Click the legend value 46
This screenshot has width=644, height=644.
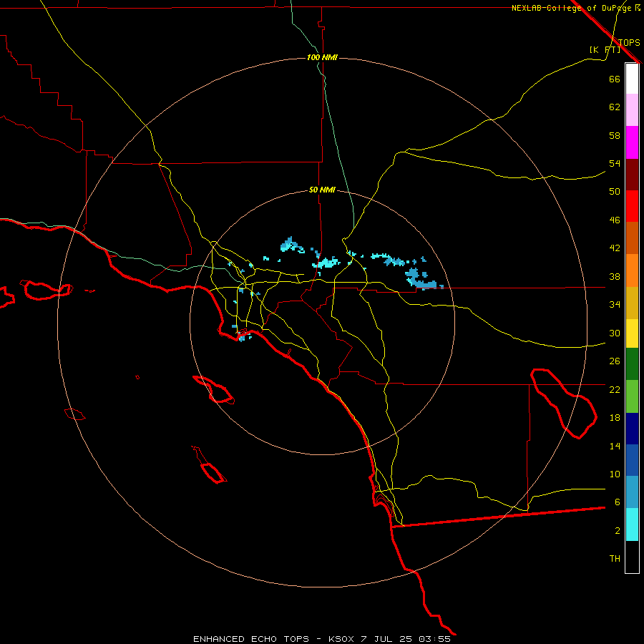615,220
